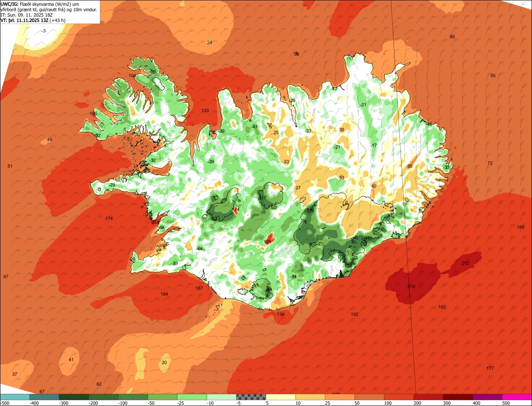Click the '187' value off the southwest coast
This screenshot has height=406, width=532.
[x=199, y=288]
